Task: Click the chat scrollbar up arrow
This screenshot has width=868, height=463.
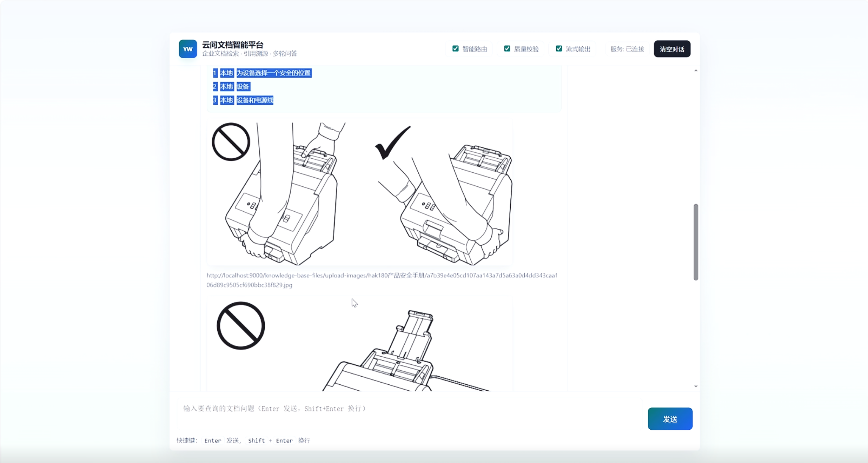Action: 696,71
